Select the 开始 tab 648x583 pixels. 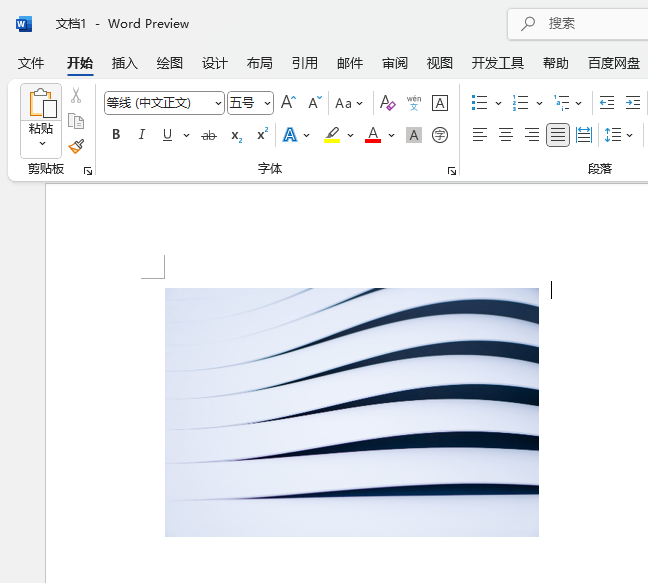click(80, 63)
